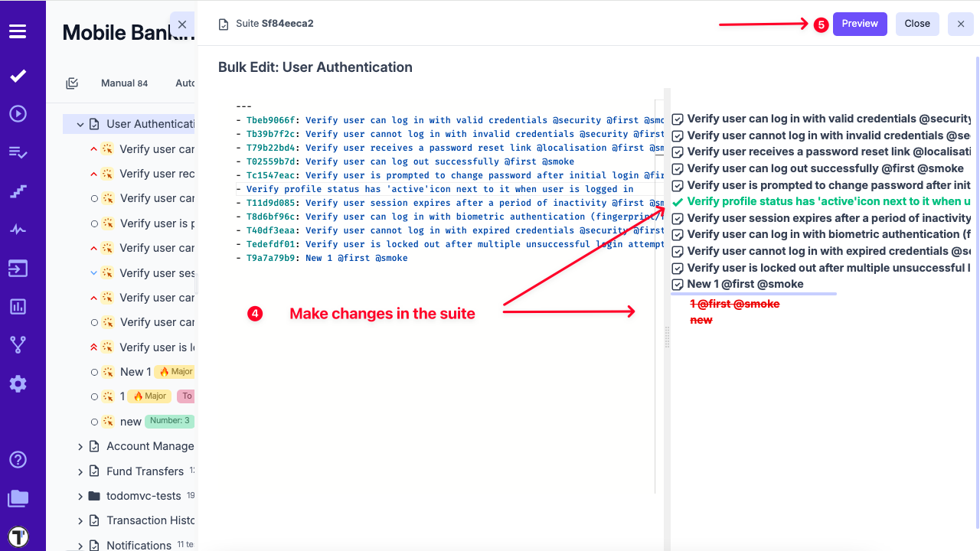
Task: Click checkbox beside 'Verify user can log out successfully'
Action: (x=678, y=169)
